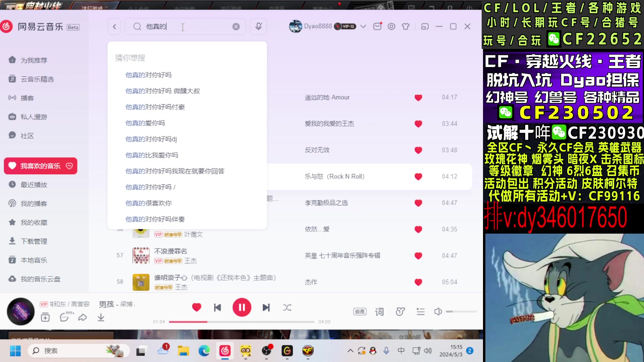
Task: Unlike the song in album 爱我的我爱的王杰
Action: pyautogui.click(x=418, y=124)
